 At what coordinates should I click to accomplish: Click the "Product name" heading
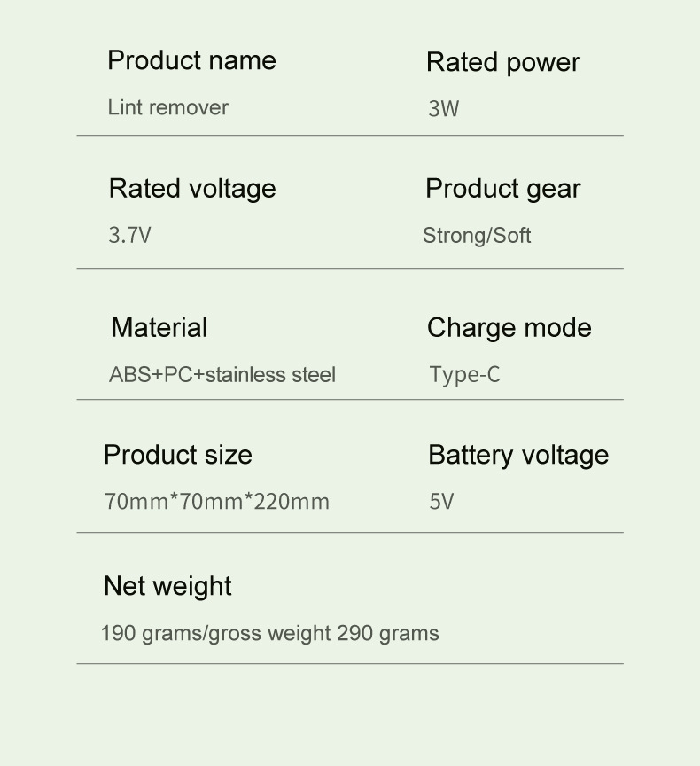[x=191, y=60]
